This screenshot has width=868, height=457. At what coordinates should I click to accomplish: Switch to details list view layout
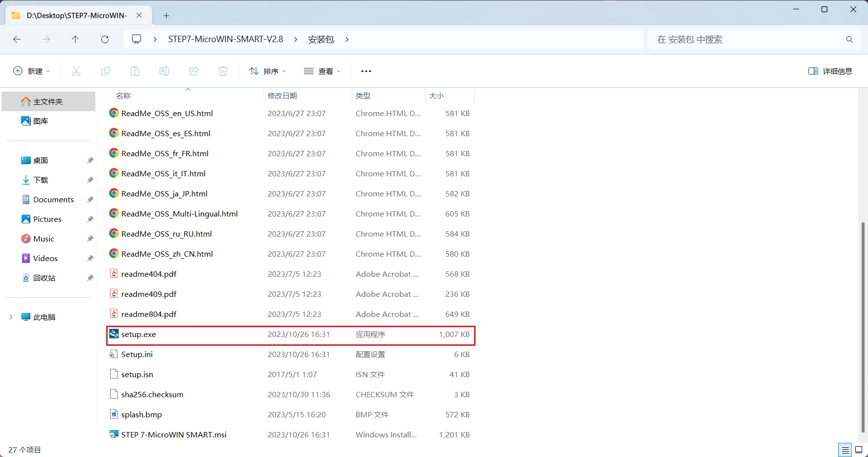(845, 450)
